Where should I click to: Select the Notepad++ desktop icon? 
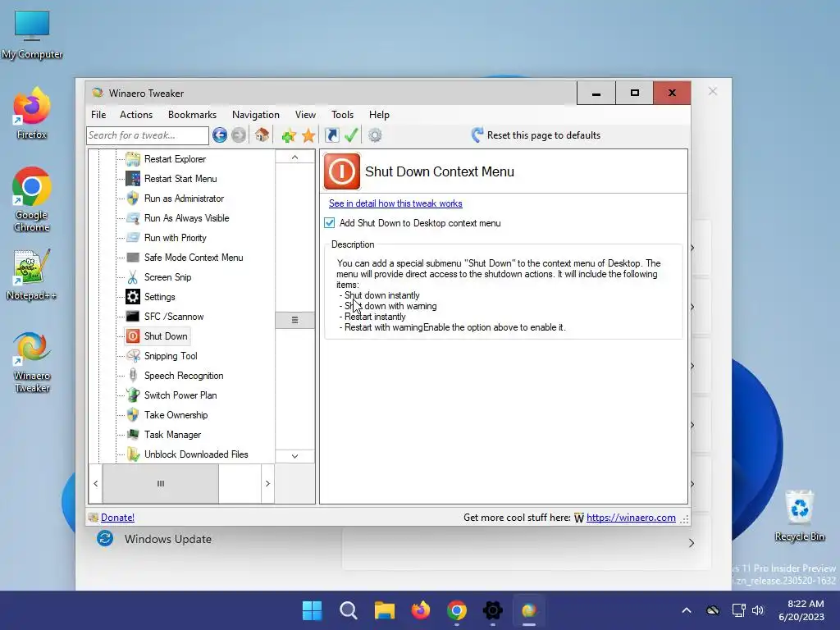pos(32,275)
